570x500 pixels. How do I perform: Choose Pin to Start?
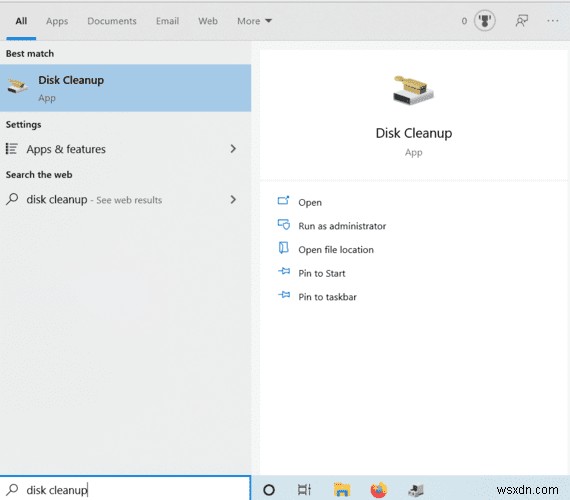coord(321,273)
